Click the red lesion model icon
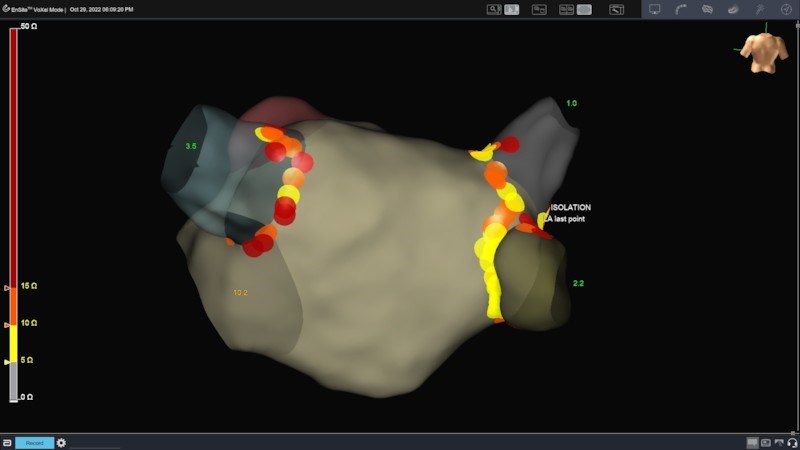 pyautogui.click(x=733, y=9)
